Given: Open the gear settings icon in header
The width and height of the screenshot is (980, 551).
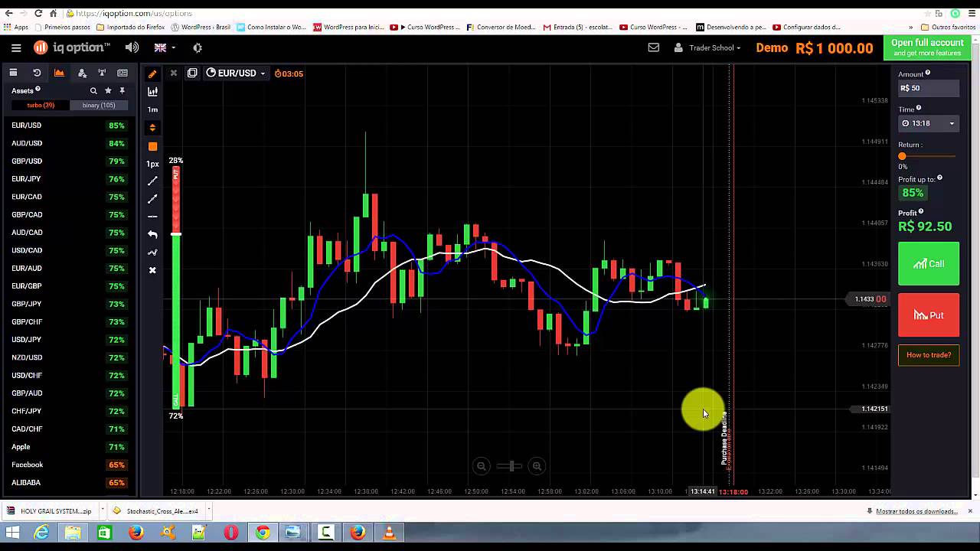Looking at the screenshot, I should click(198, 47).
